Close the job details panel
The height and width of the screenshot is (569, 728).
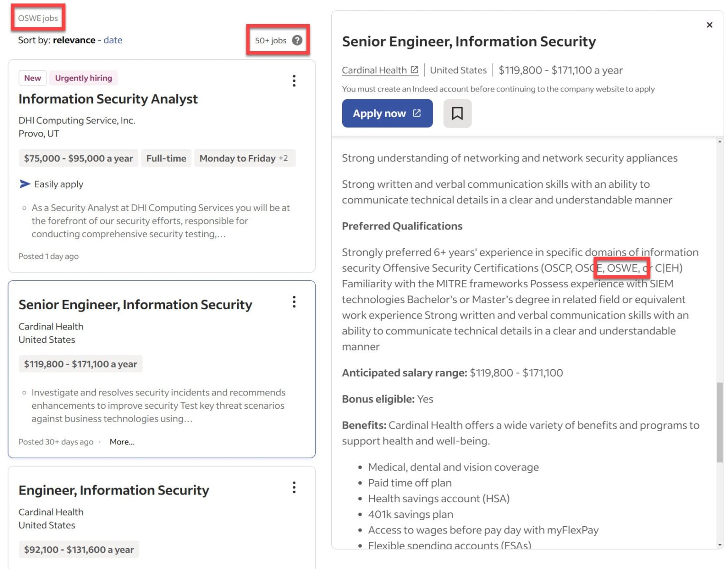coord(710,25)
